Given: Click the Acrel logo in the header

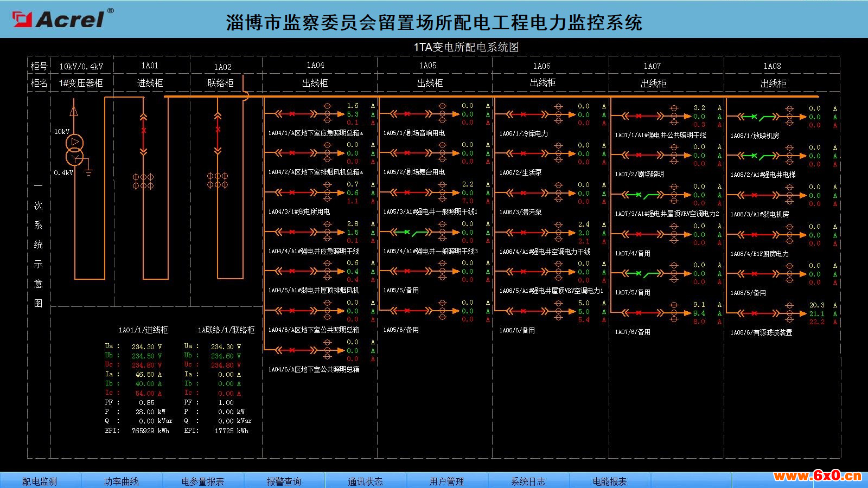Looking at the screenshot, I should [63, 20].
